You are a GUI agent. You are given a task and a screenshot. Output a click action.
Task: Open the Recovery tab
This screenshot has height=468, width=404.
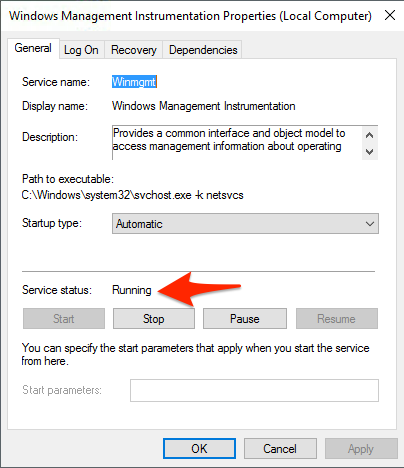134,50
